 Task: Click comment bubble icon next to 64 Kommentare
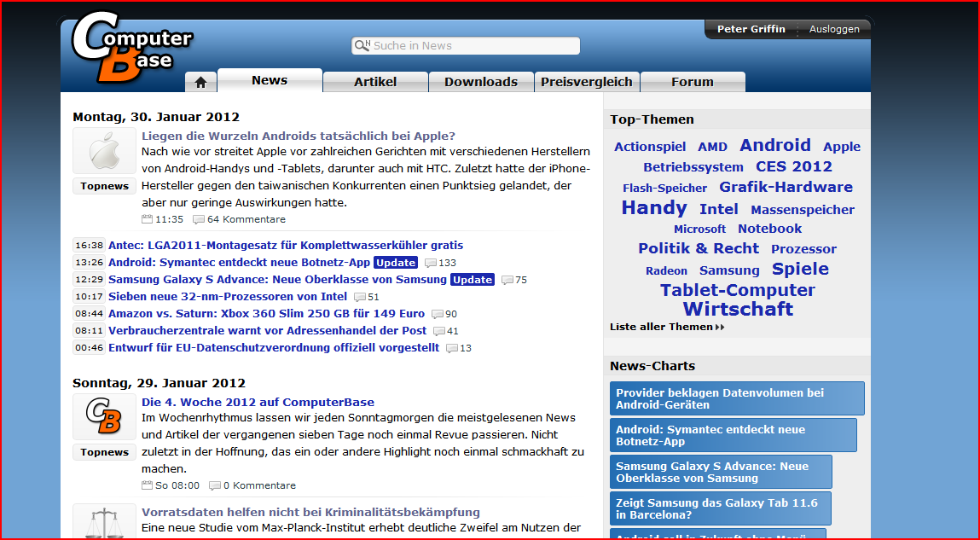pyautogui.click(x=199, y=219)
